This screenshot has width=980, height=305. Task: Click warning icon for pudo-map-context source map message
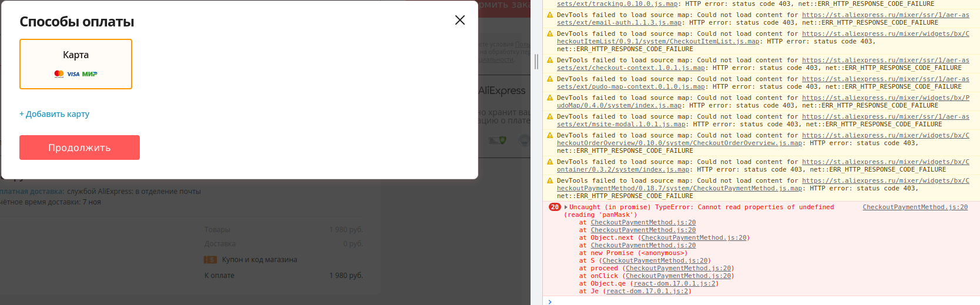(x=550, y=79)
